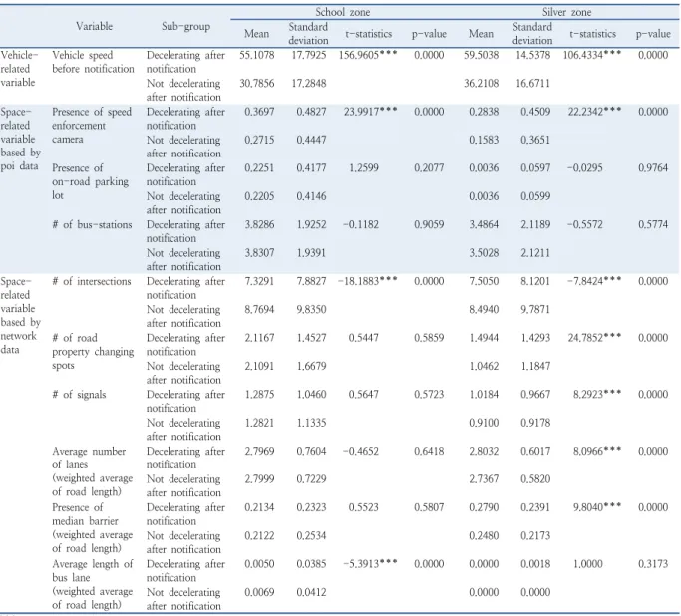Select the t-statistic 156.9605***
The width and height of the screenshot is (681, 616).
(x=368, y=55)
